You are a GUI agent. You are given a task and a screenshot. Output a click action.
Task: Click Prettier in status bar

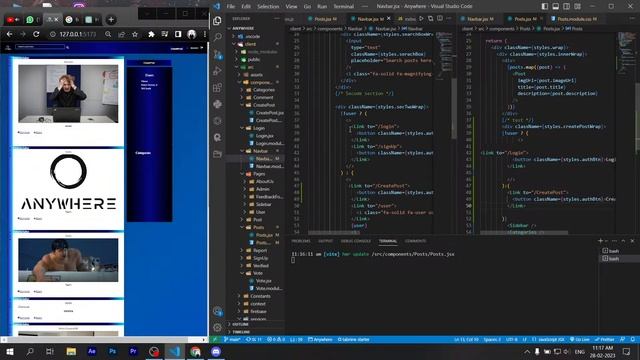tap(604, 339)
